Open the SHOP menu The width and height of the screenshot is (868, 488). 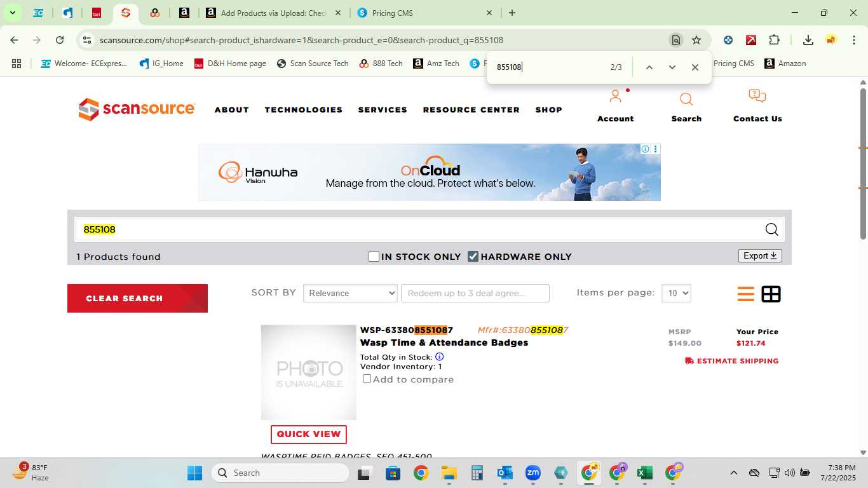pos(549,110)
